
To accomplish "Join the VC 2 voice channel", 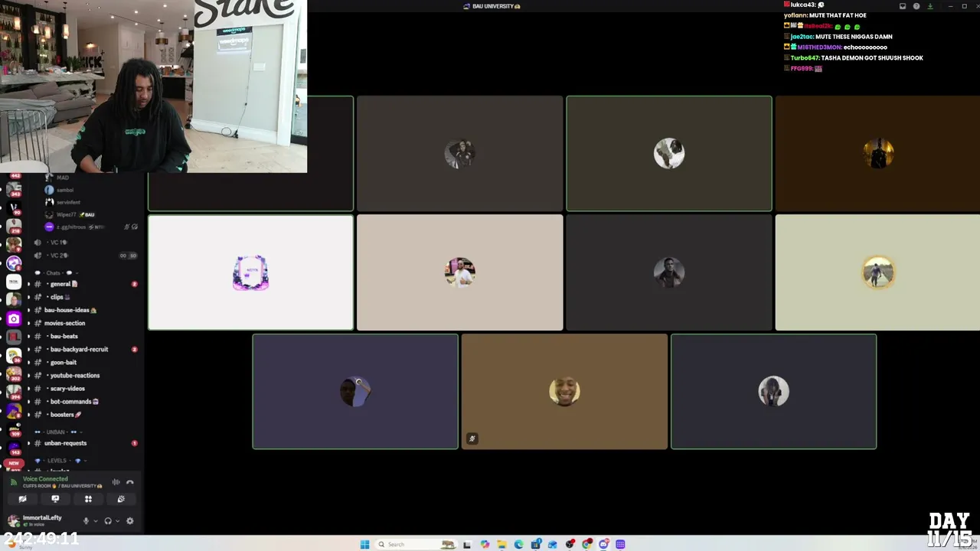I will coord(84,255).
